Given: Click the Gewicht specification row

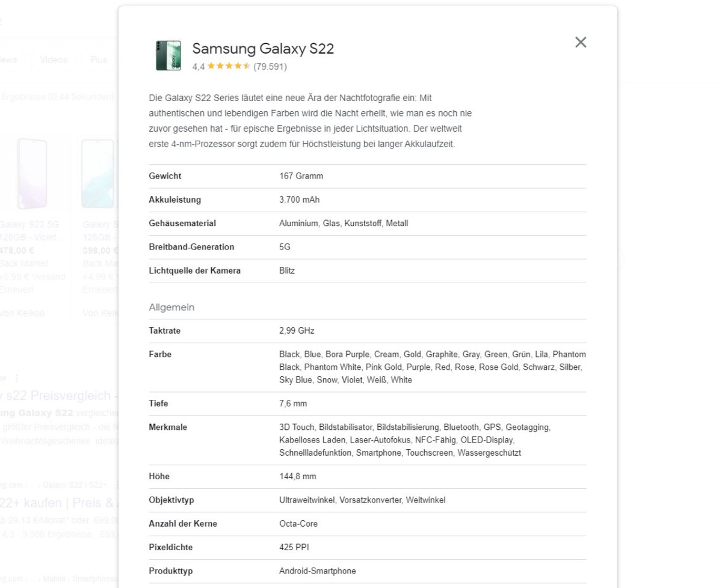Looking at the screenshot, I should (x=164, y=176).
